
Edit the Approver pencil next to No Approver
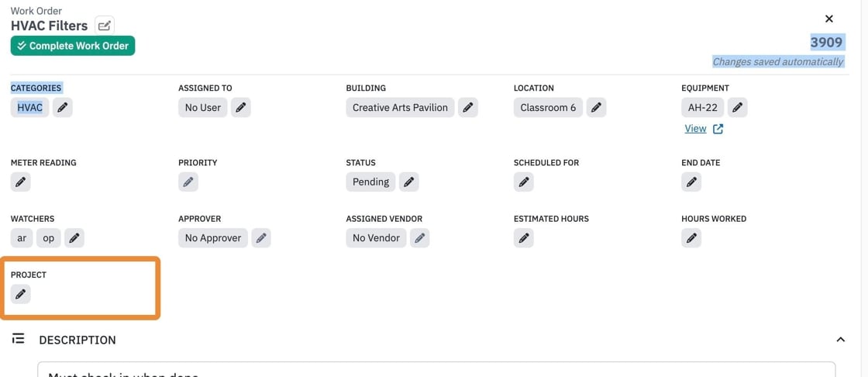(x=261, y=238)
